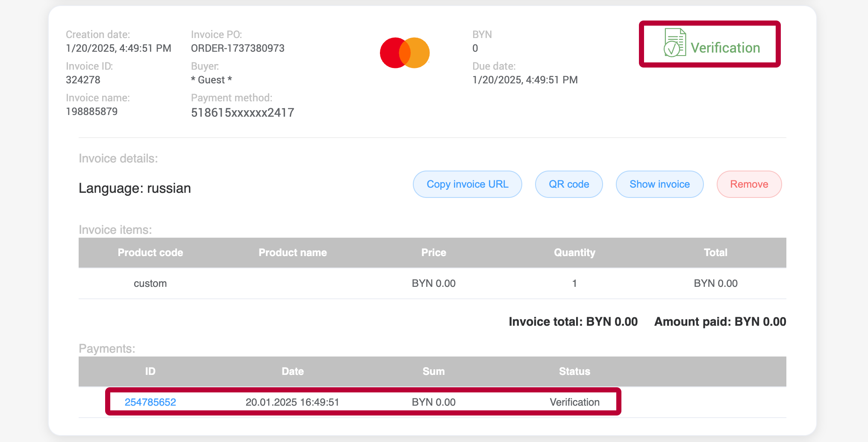
Task: Click the payment method number 518615xxxxxx2417
Action: point(242,112)
